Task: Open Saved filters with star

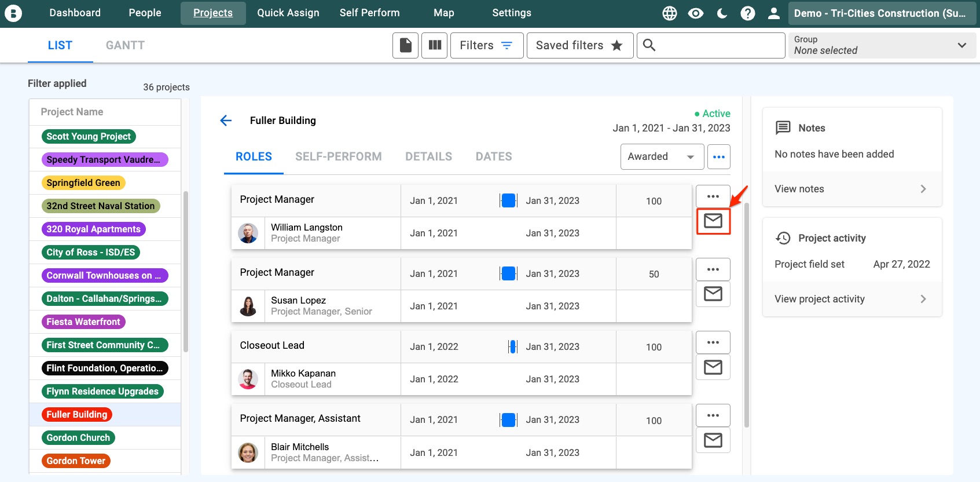Action: [x=580, y=45]
